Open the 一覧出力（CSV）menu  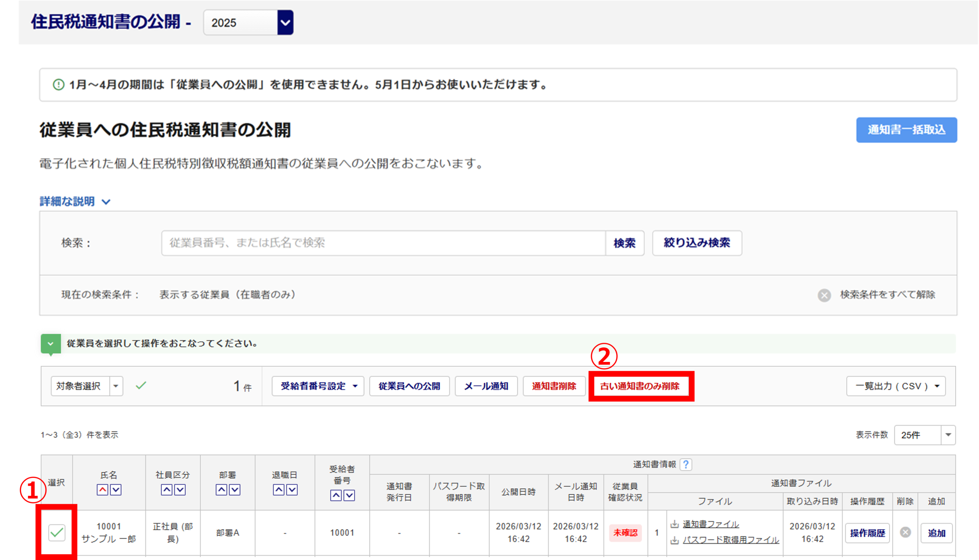pyautogui.click(x=896, y=386)
